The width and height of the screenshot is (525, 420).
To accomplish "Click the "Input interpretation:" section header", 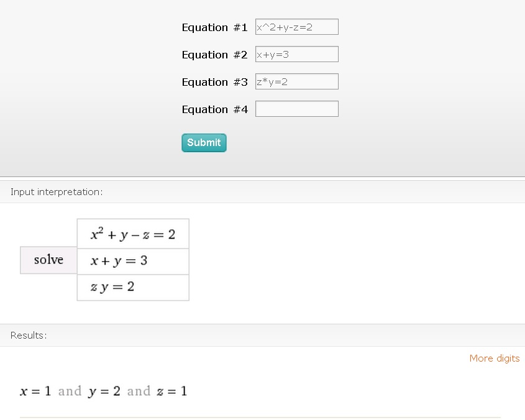I will [x=57, y=192].
